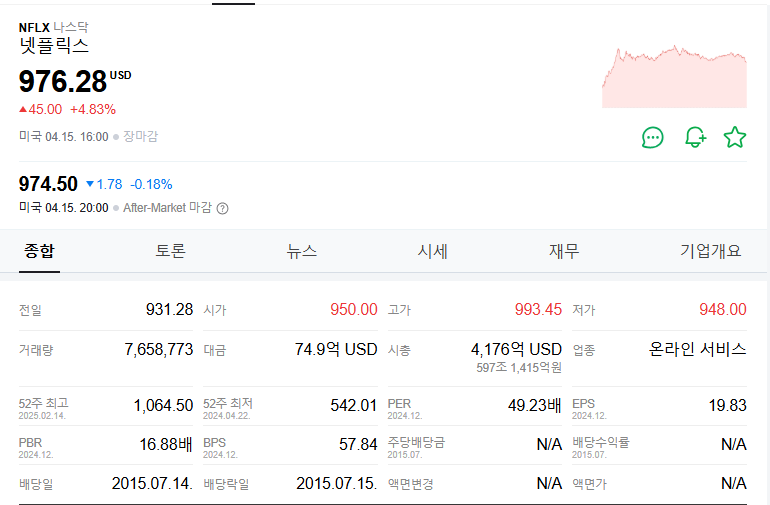Image resolution: width=770 pixels, height=505 pixels.
Task: Click the 장마감 market status label
Action: [140, 136]
